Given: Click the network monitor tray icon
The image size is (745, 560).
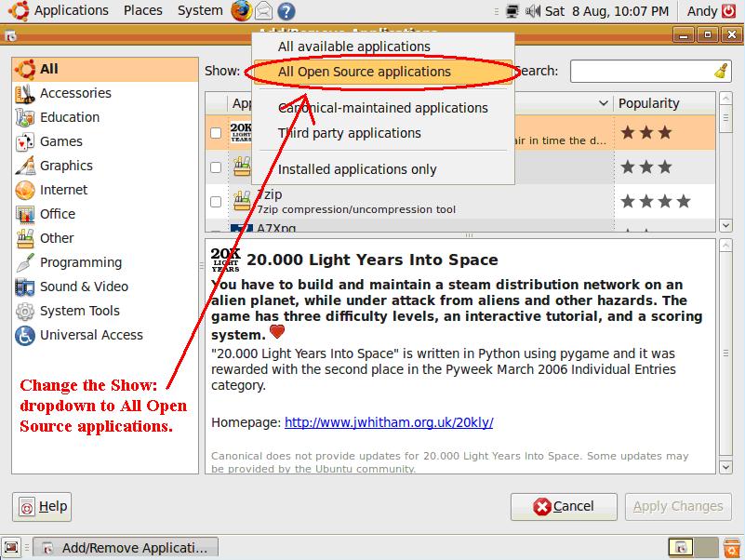Looking at the screenshot, I should tap(512, 11).
